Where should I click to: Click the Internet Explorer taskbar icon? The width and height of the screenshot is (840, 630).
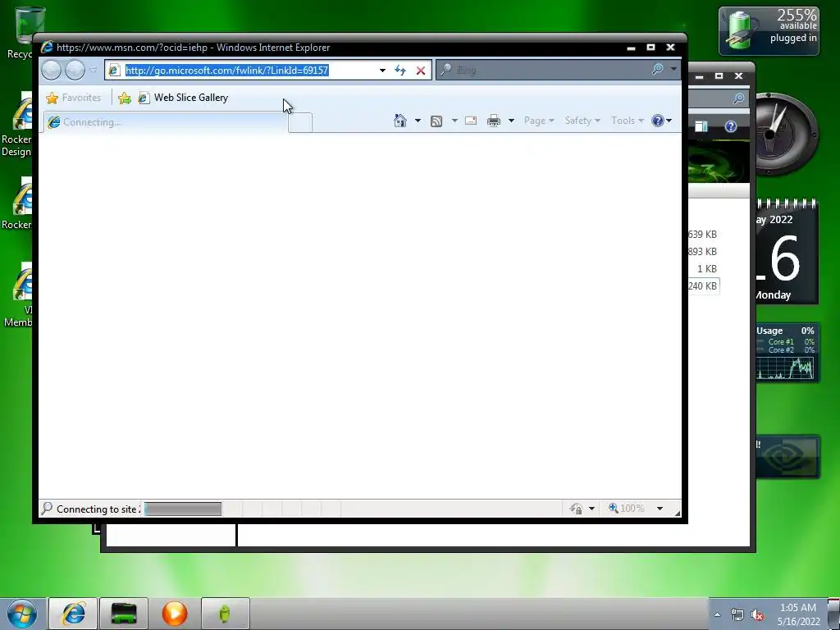click(x=73, y=614)
